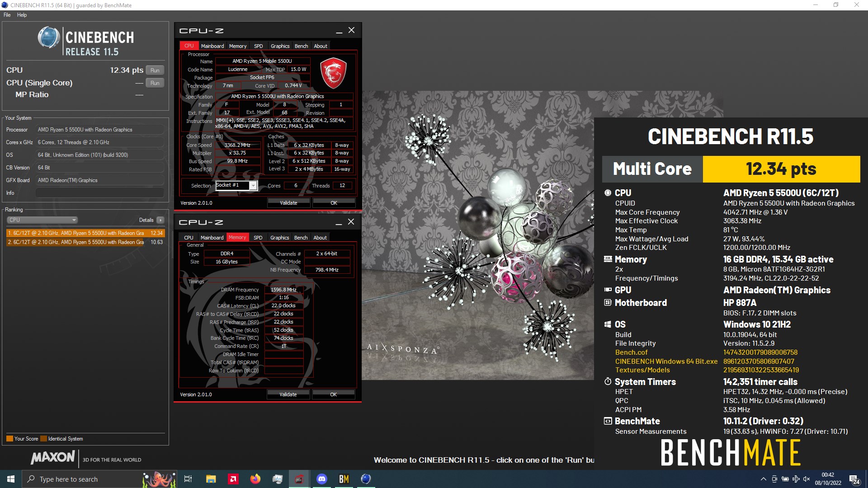Switch to Cinebench via its taskbar icon
The height and width of the screenshot is (488, 868).
pos(366,479)
